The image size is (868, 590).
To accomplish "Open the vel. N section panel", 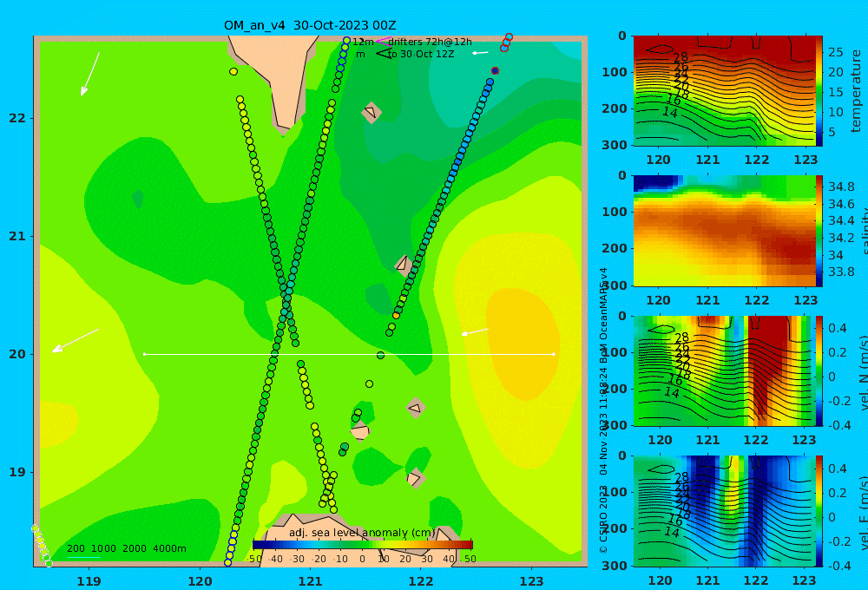I will [724, 370].
